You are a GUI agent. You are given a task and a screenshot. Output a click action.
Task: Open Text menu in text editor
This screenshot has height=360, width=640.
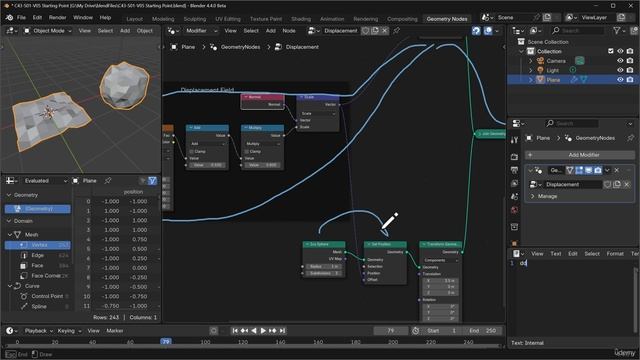(x=556, y=253)
